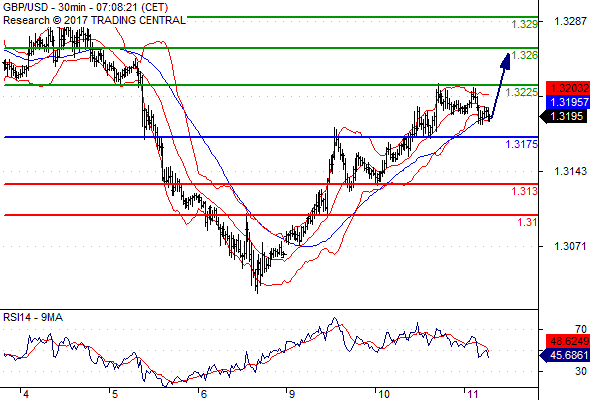The image size is (590, 400).
Task: Click the red 1.32032 price tag
Action: [567, 88]
